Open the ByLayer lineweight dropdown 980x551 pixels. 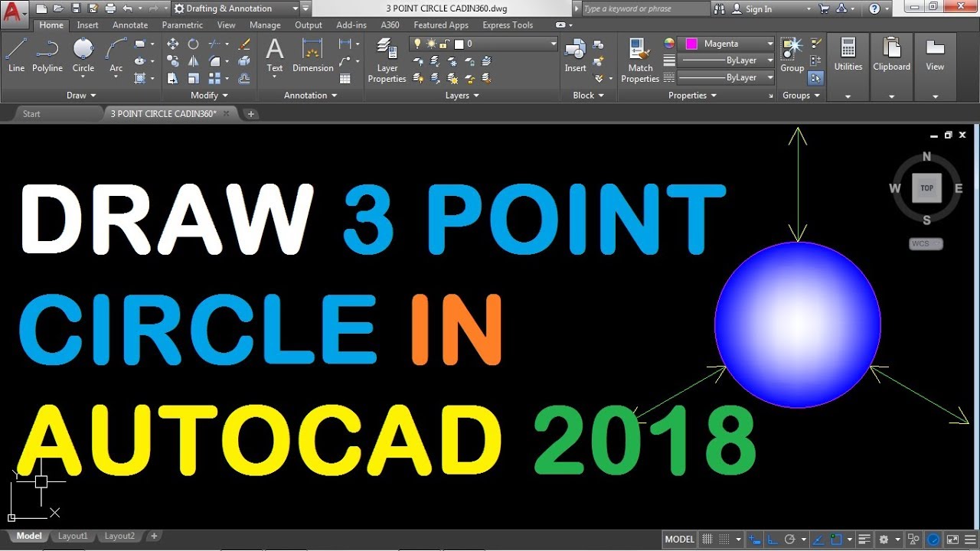point(727,60)
